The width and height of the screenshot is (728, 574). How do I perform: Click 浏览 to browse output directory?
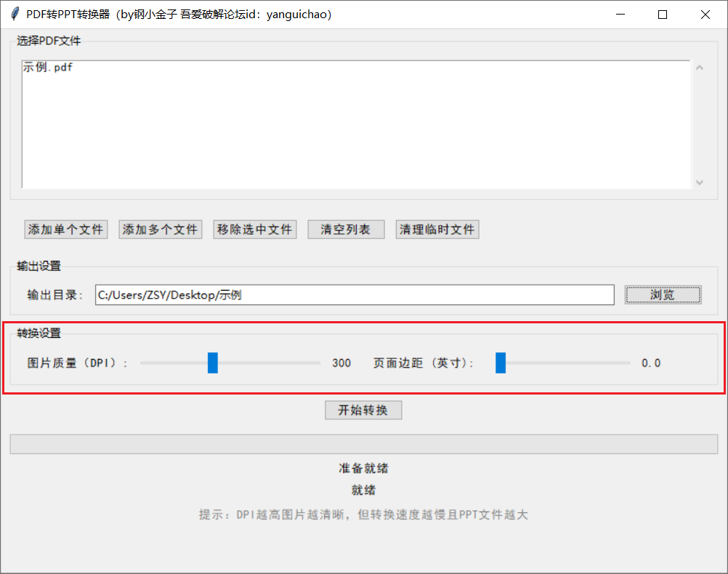click(662, 294)
